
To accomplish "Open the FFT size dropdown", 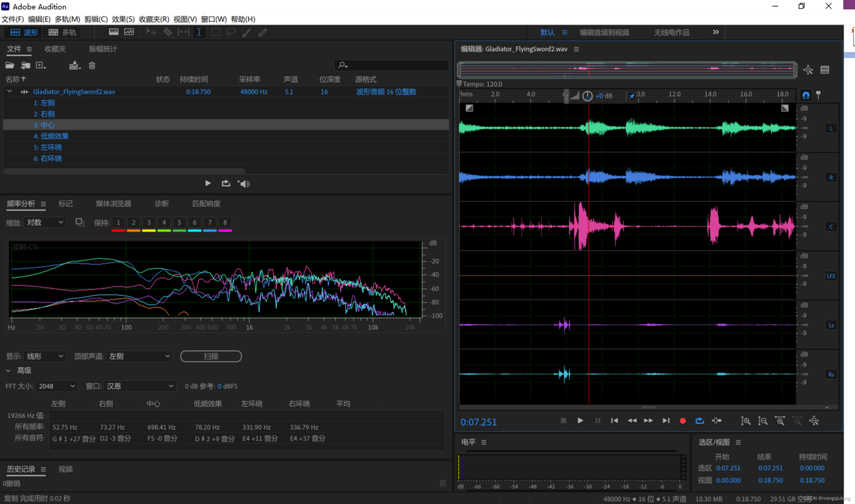I will pyautogui.click(x=56, y=386).
